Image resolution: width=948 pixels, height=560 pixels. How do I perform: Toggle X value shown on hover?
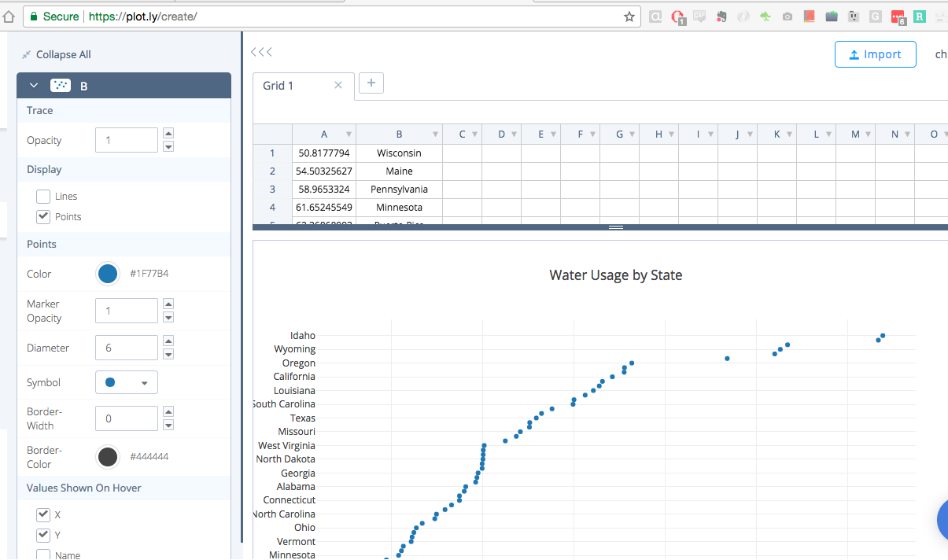43,515
